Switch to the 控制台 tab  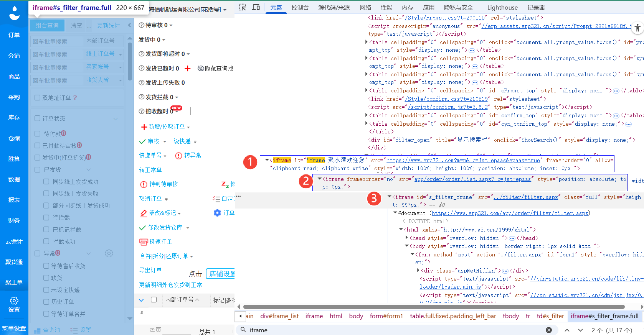300,7
